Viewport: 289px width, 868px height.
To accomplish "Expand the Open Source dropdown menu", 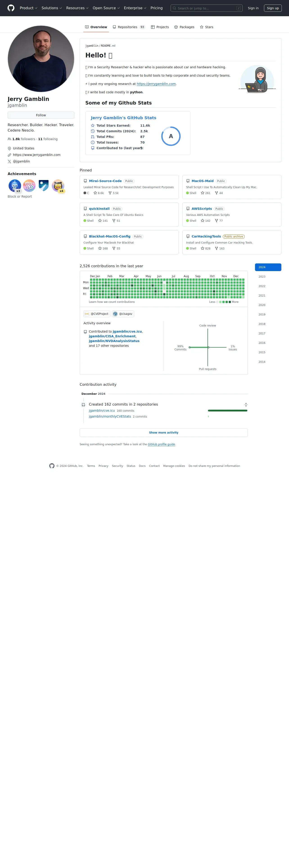I will click(x=106, y=8).
